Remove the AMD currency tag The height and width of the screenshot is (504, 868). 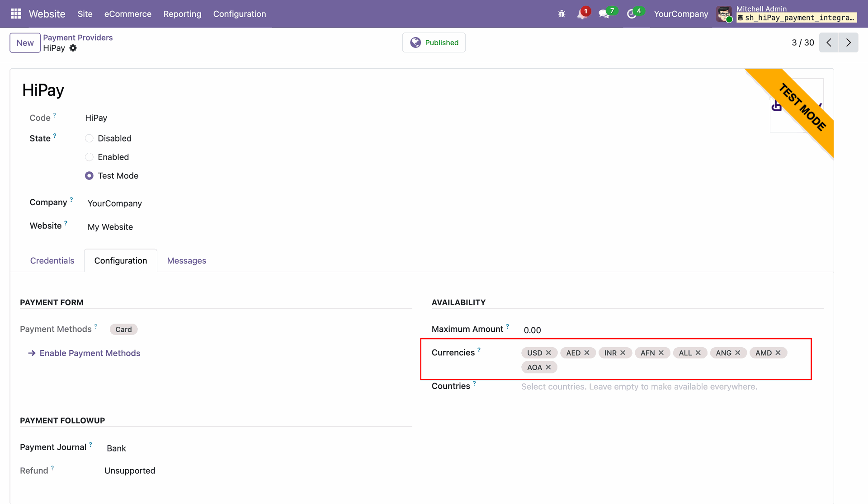[778, 353]
